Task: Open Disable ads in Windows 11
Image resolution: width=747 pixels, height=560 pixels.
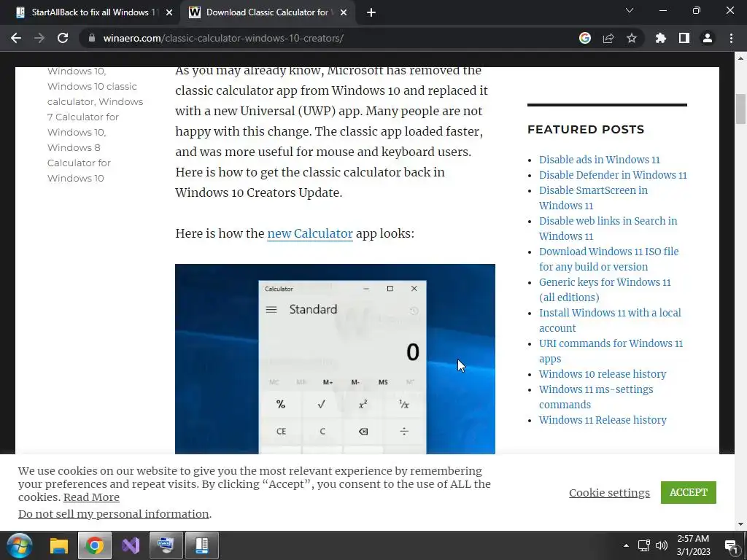Action: [600, 160]
